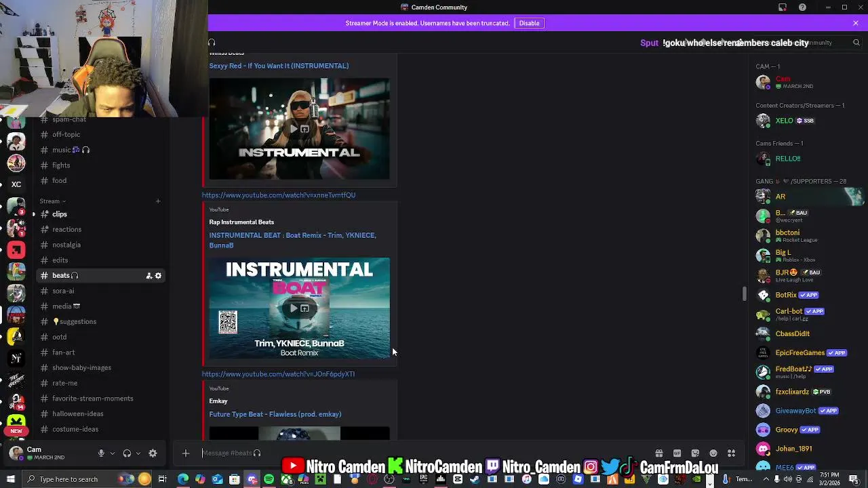The width and height of the screenshot is (868, 488).
Task: Disable Streamer Mode from the banner
Action: (529, 23)
